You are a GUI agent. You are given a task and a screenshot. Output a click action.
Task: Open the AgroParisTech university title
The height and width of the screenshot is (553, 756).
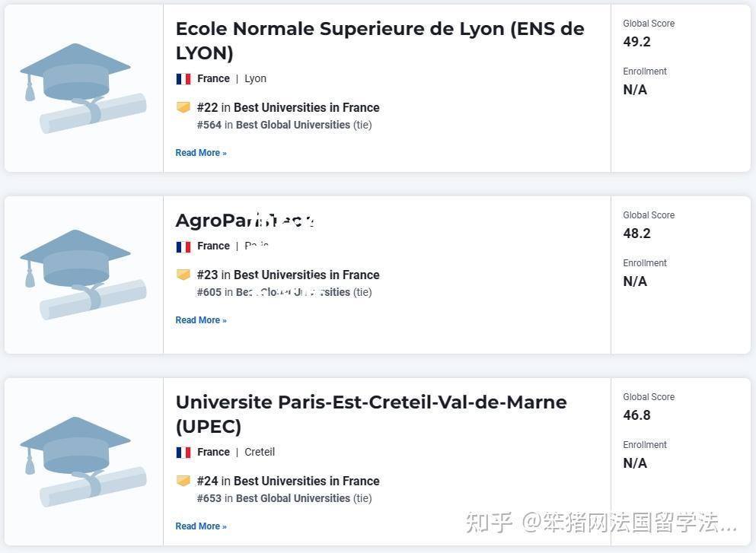coord(245,221)
